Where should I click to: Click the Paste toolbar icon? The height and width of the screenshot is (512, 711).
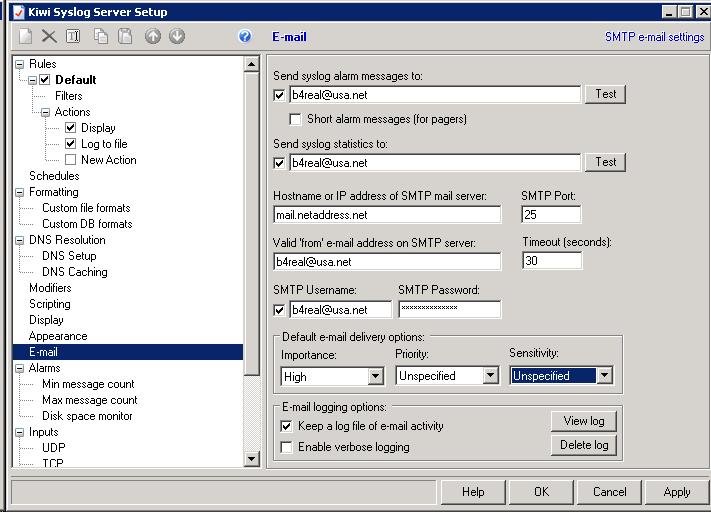(125, 36)
